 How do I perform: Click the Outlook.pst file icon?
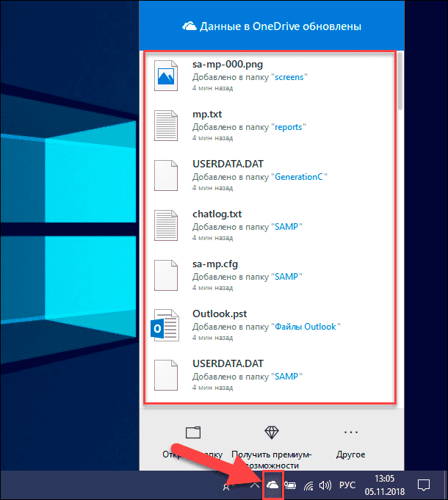165,325
